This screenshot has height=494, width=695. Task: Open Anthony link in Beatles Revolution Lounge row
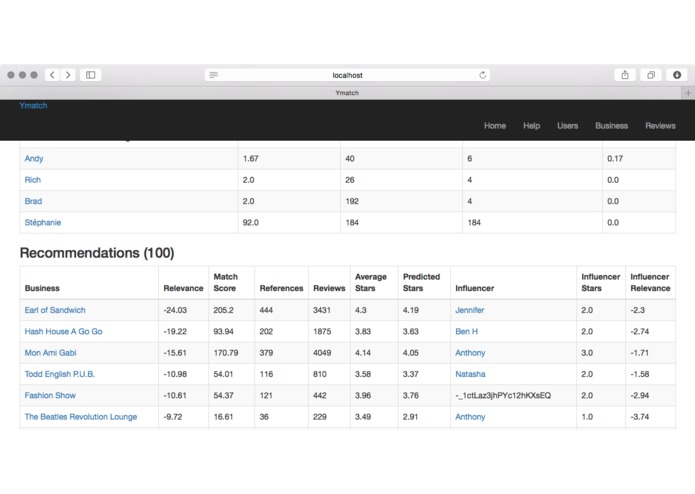pyautogui.click(x=470, y=416)
